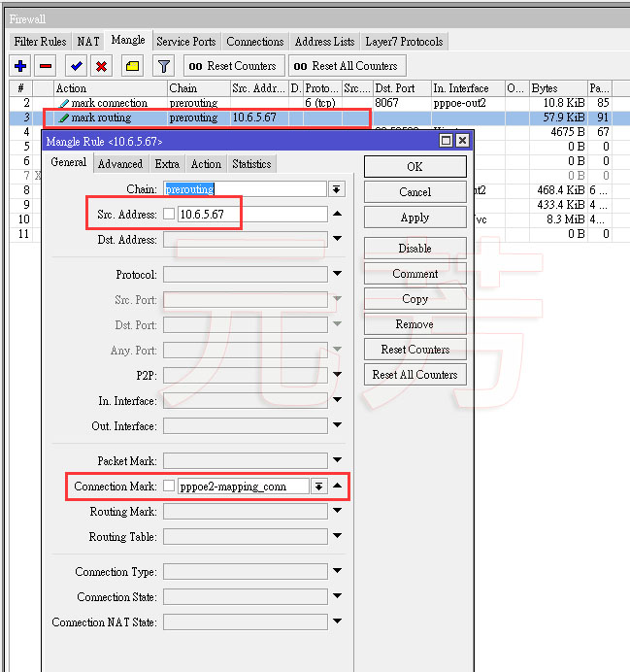Click Src. Address input field
This screenshot has height=672, width=630.
click(x=252, y=214)
